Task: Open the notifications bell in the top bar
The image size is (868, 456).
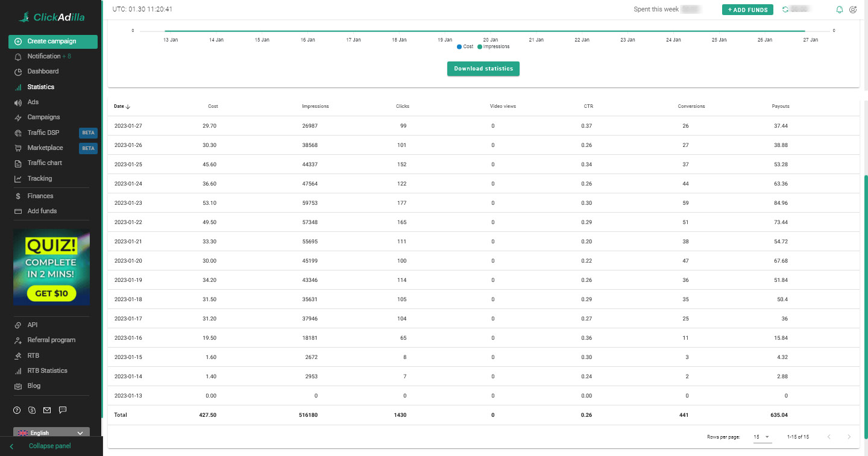Action: (x=838, y=9)
